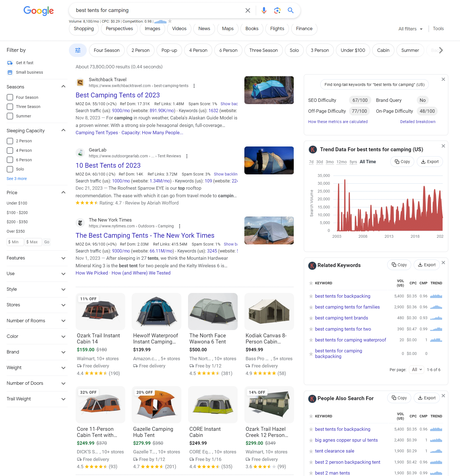Select the Small business filter
Image resolution: width=460 pixels, height=476 pixels.
tap(25, 72)
